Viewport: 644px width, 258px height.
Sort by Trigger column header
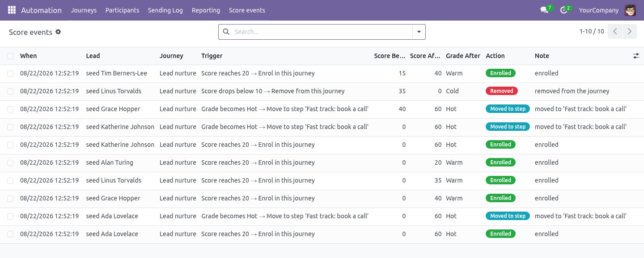point(212,56)
